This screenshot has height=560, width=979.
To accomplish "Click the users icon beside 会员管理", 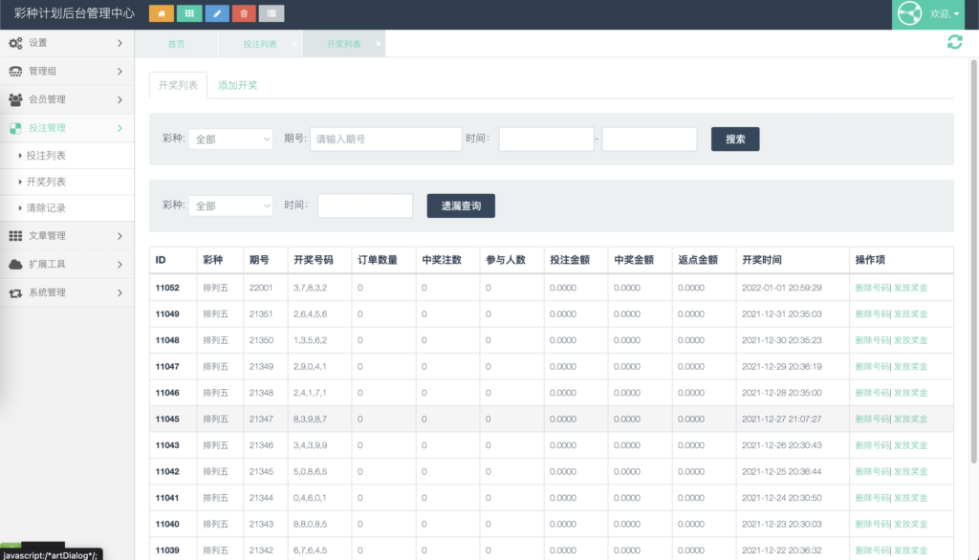I will click(16, 99).
